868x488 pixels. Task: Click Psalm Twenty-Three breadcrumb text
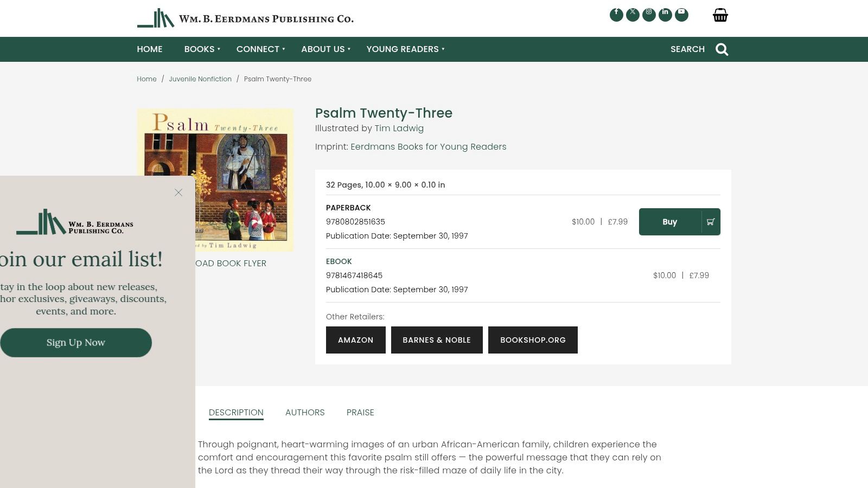tap(278, 79)
